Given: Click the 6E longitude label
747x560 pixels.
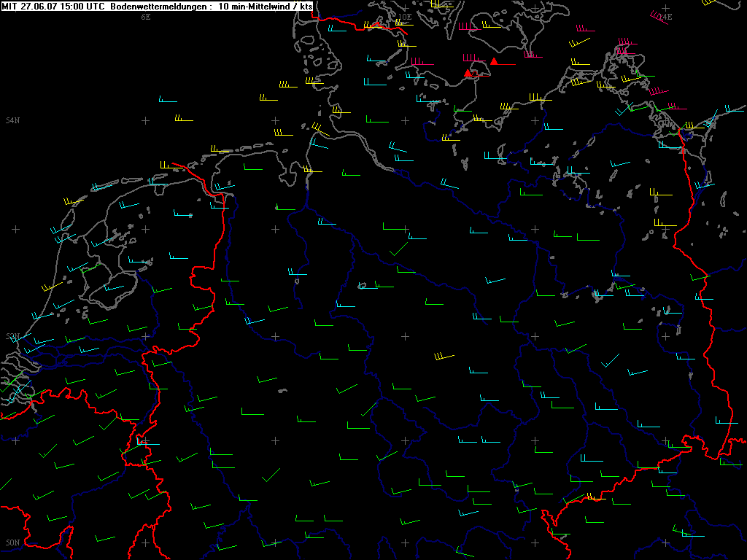Looking at the screenshot, I should (x=146, y=16).
